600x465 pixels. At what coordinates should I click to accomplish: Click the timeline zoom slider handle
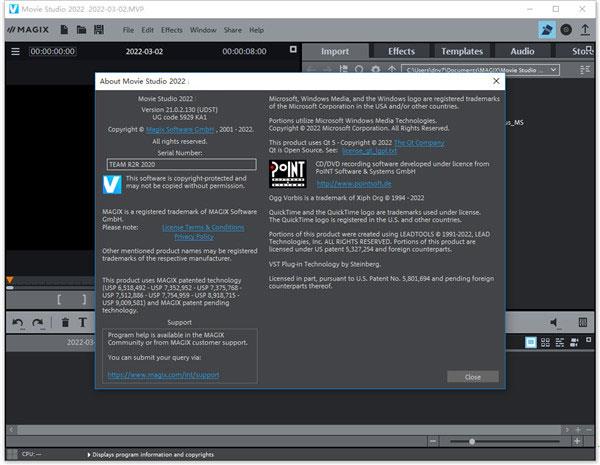tap(472, 442)
